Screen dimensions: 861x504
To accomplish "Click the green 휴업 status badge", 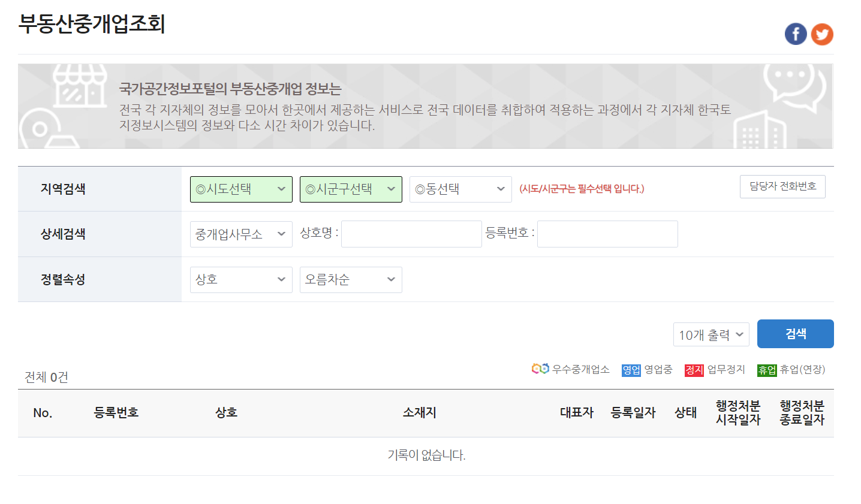I will [767, 370].
